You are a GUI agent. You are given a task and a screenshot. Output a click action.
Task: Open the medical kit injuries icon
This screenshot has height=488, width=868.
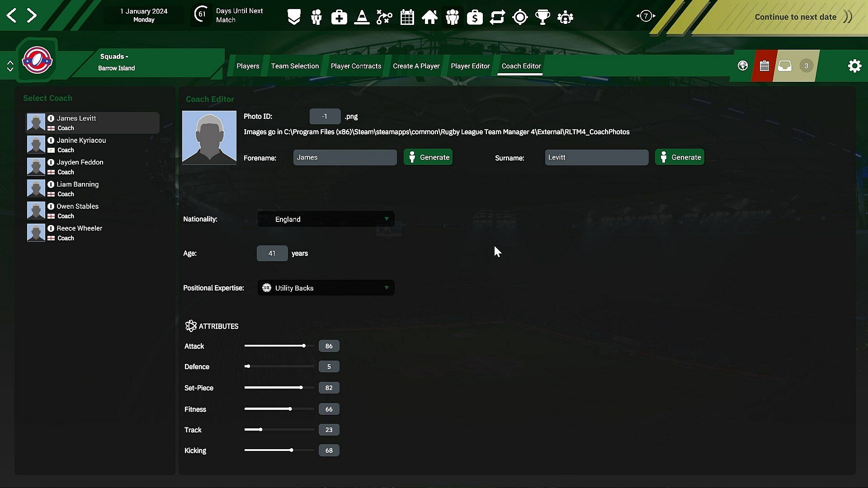coord(339,17)
